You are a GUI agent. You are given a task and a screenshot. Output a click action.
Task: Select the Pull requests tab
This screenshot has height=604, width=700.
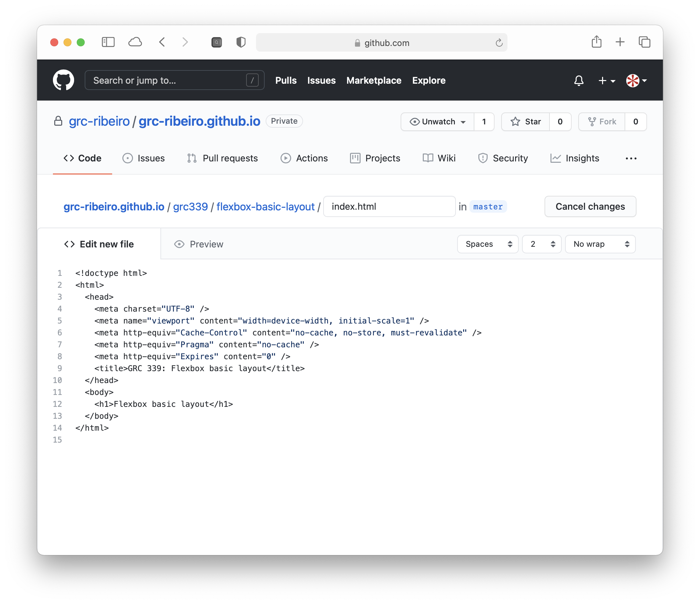pos(222,158)
